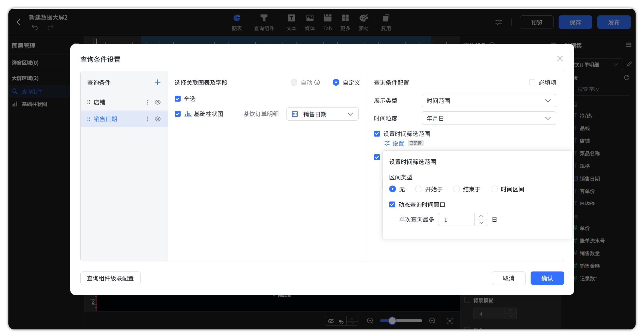The width and height of the screenshot is (644, 335).
Task: Toggle visibility of 销售日期 condition
Action: [x=158, y=119]
